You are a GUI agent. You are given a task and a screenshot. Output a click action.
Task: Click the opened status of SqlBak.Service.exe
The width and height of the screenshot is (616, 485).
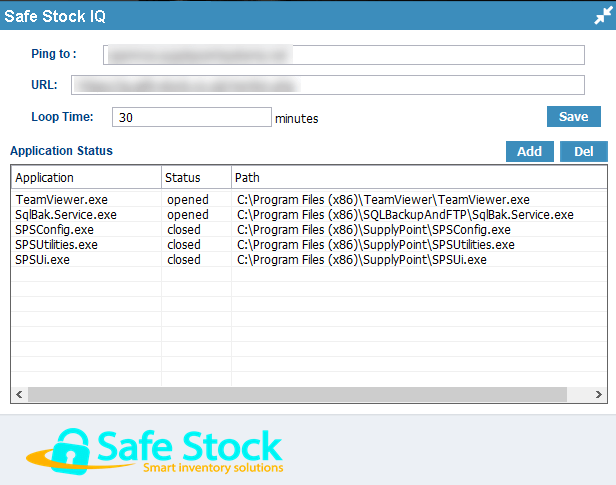tap(188, 215)
